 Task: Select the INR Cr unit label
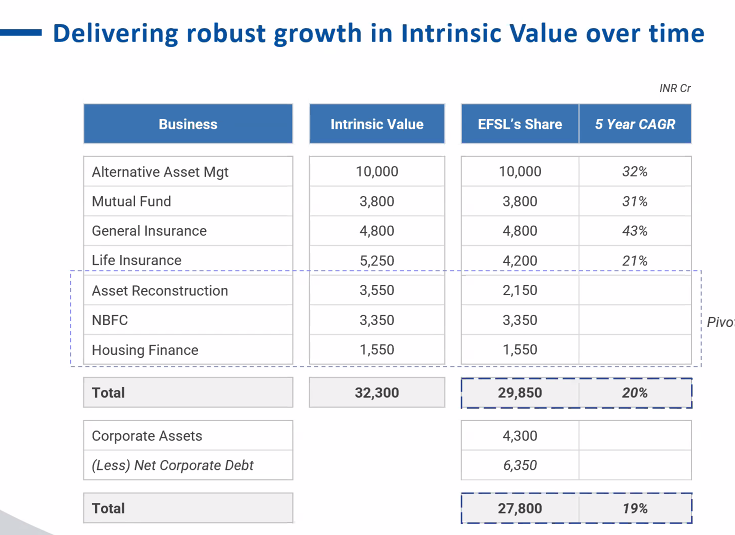(675, 89)
